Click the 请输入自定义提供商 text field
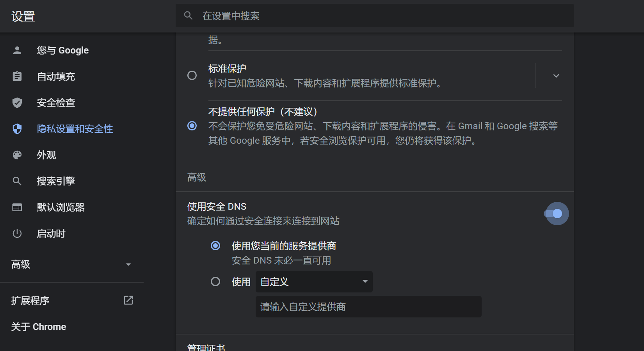The height and width of the screenshot is (351, 644). [368, 307]
